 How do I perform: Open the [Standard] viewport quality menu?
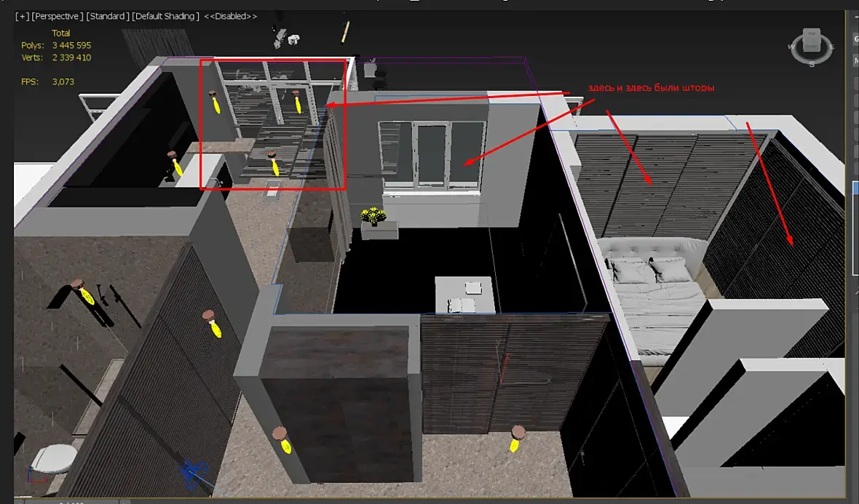108,17
